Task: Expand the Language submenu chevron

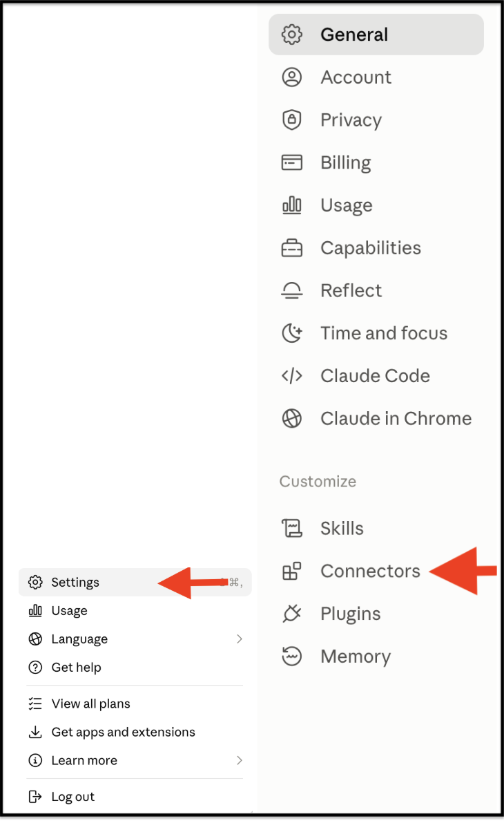Action: (x=240, y=639)
